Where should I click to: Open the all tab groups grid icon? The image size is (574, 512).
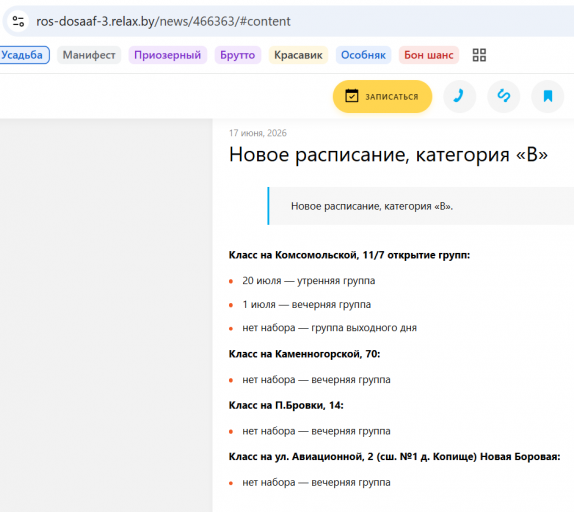click(x=479, y=55)
